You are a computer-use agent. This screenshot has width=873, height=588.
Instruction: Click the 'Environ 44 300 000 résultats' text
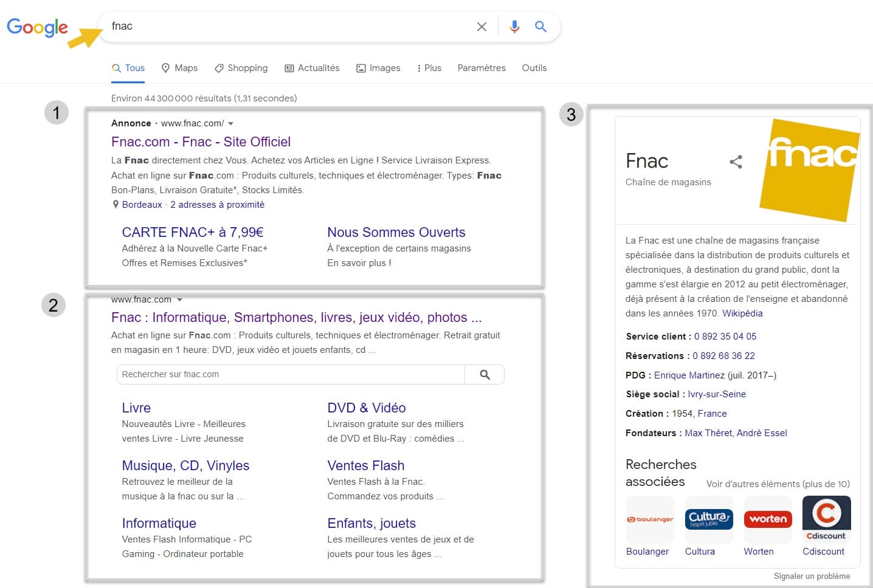[x=204, y=98]
